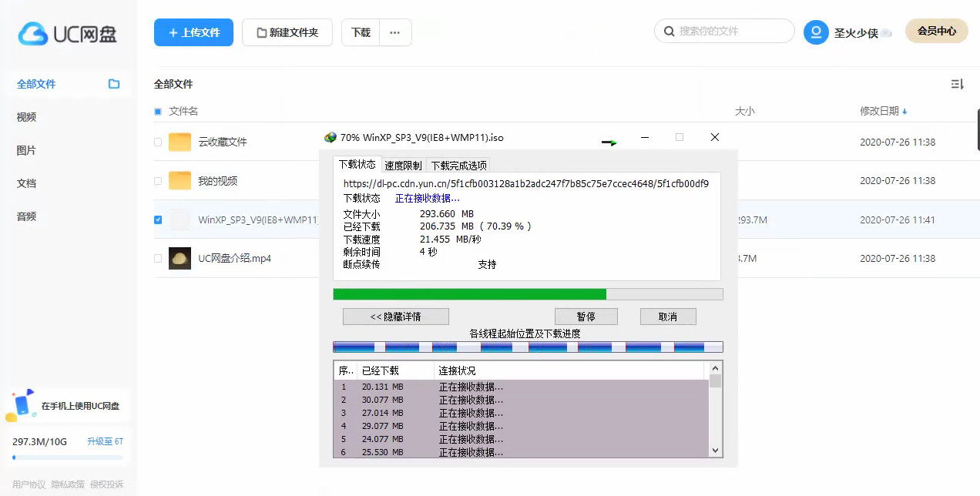Open the 用户协议 link
The image size is (980, 496).
pyautogui.click(x=29, y=484)
